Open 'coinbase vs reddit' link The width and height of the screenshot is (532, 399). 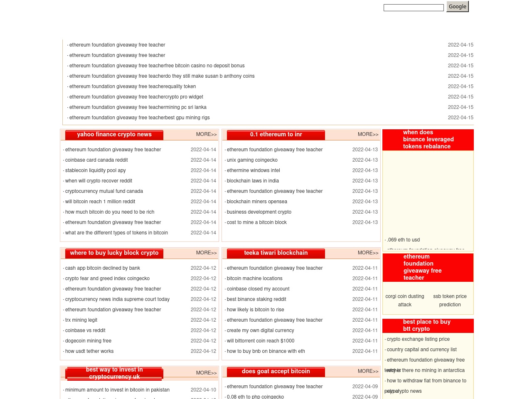pyautogui.click(x=85, y=330)
